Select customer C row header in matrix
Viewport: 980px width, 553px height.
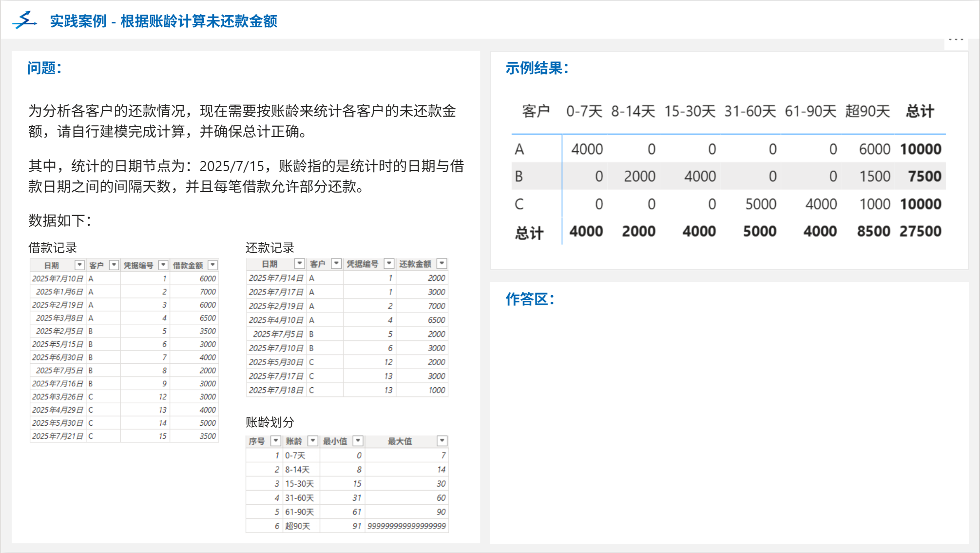[x=519, y=204]
